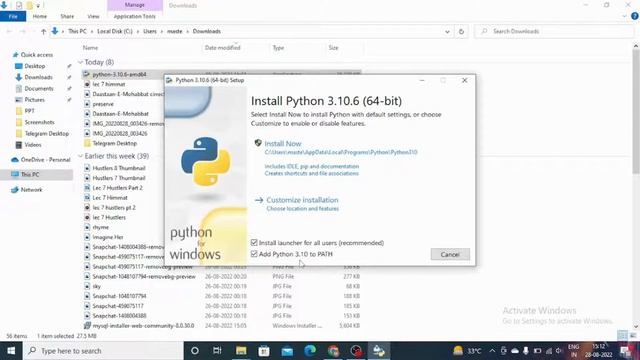This screenshot has height=360, width=640.
Task: Select Documents in the navigation pane
Action: pos(38,89)
